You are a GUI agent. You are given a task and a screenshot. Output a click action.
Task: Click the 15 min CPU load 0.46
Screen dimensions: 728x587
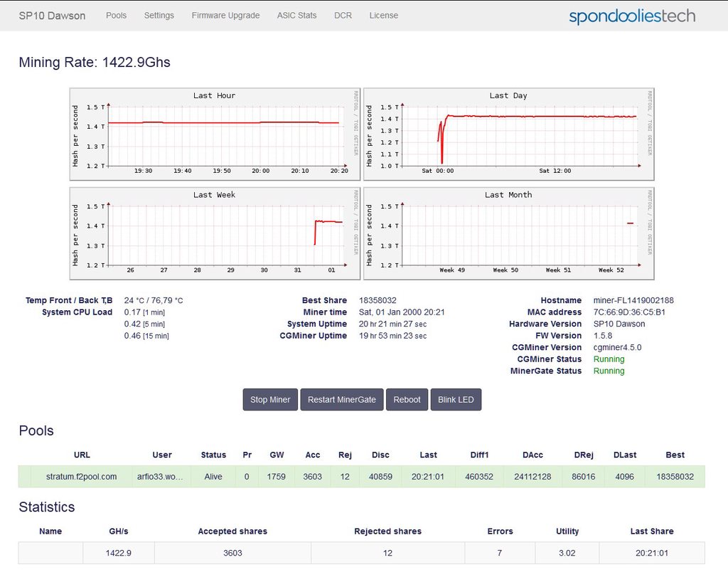pyautogui.click(x=146, y=336)
